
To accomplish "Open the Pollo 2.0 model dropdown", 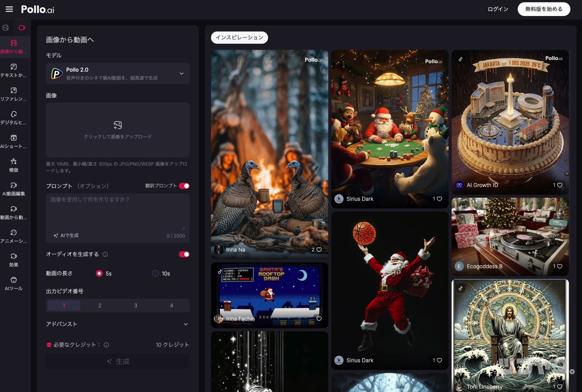I will tap(117, 74).
